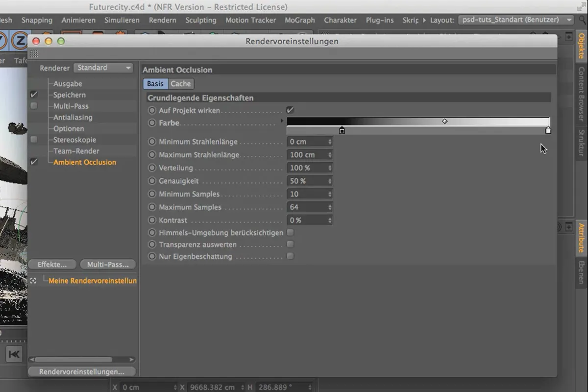This screenshot has height=392, width=588.
Task: Expand the Farbe gradient triangle
Action: [x=282, y=121]
